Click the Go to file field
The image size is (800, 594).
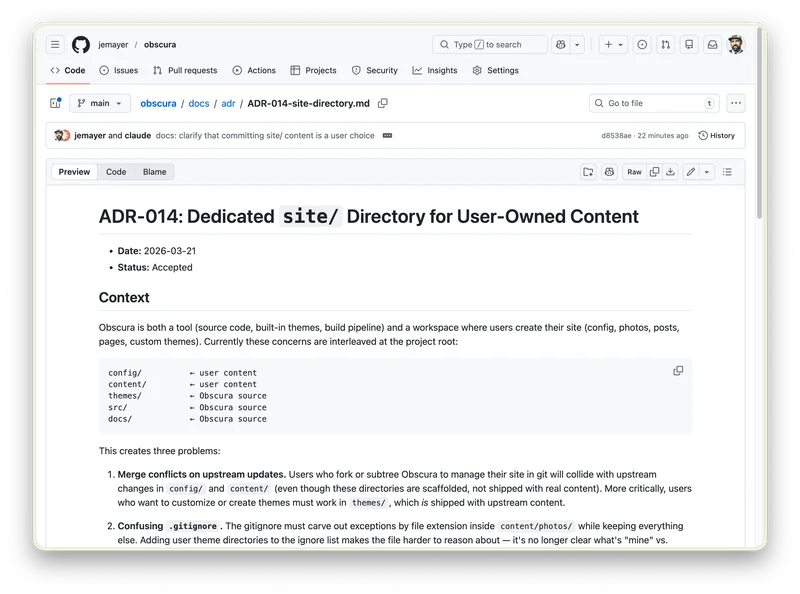[654, 103]
